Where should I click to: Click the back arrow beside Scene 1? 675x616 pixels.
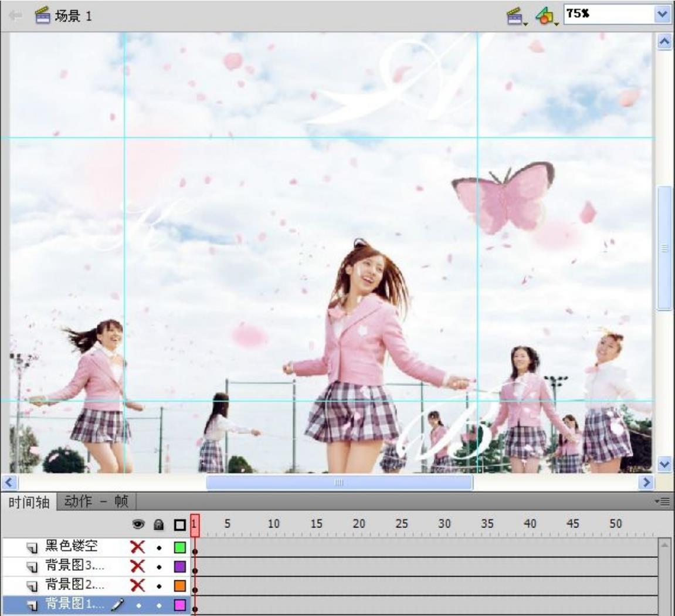pyautogui.click(x=16, y=16)
